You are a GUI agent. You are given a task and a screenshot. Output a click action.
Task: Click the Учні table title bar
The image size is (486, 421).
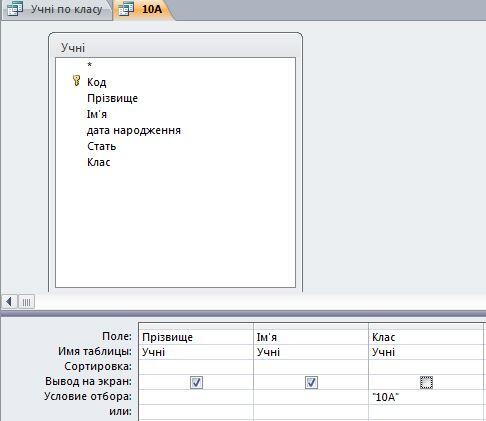click(175, 47)
